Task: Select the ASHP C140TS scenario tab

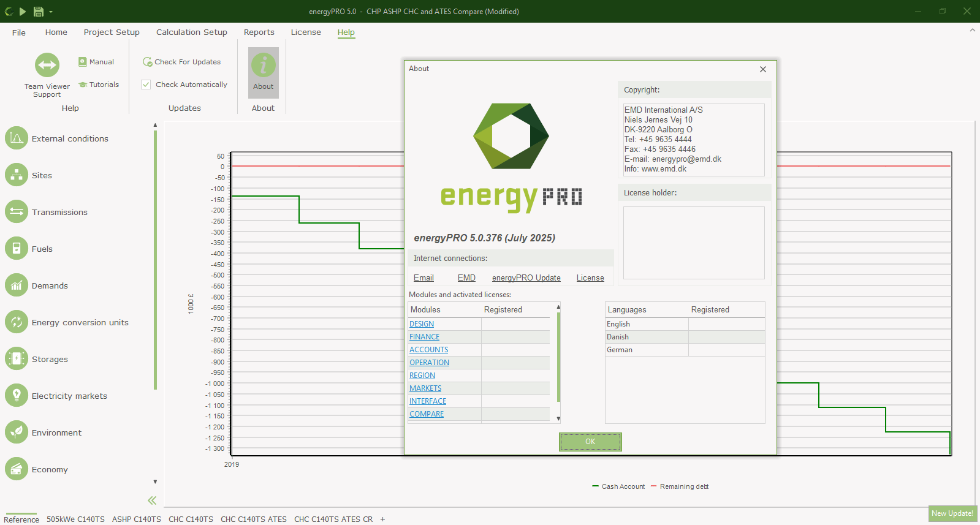Action: click(137, 519)
